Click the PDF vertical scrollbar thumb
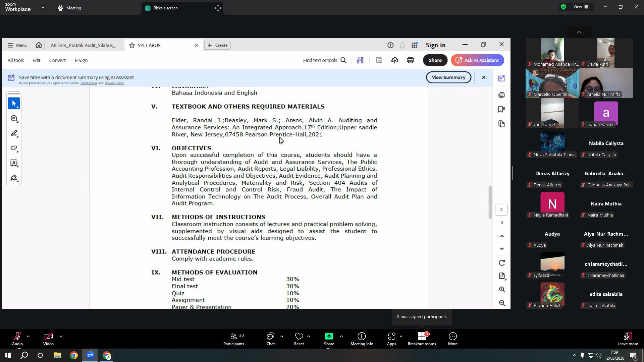 pyautogui.click(x=490, y=202)
